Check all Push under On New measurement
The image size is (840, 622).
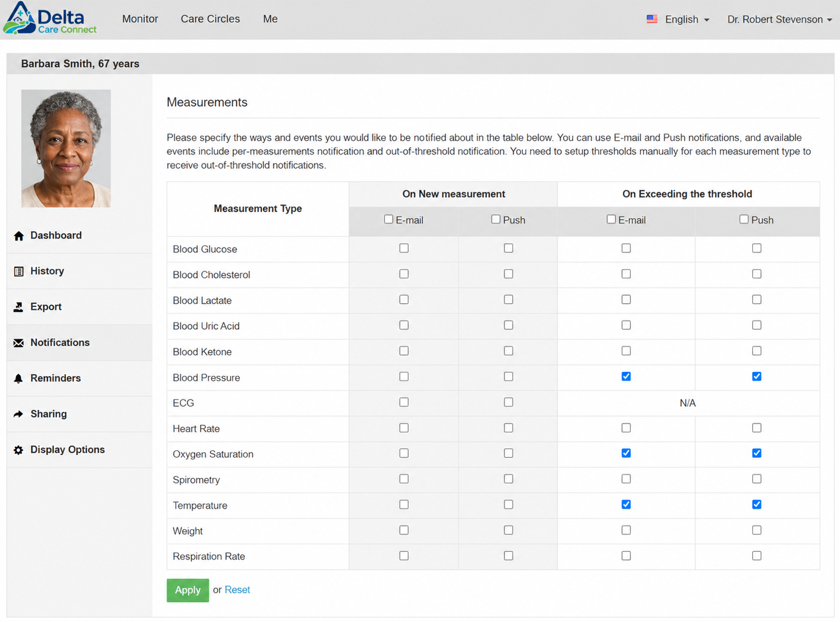pos(496,220)
